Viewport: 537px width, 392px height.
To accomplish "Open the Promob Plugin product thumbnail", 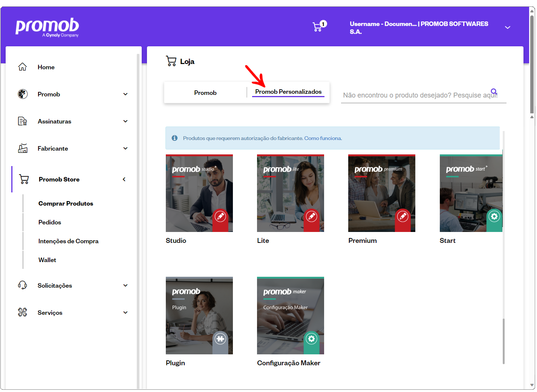I will 199,316.
